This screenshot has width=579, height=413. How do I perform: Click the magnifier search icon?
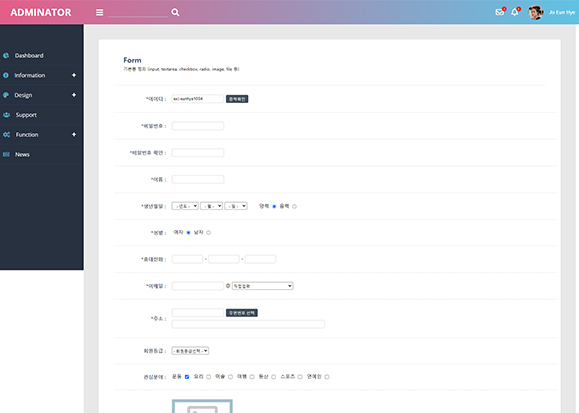175,12
